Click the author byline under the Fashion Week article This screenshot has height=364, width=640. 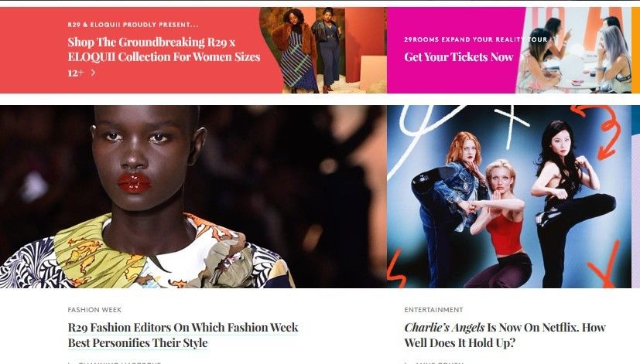coord(119,362)
